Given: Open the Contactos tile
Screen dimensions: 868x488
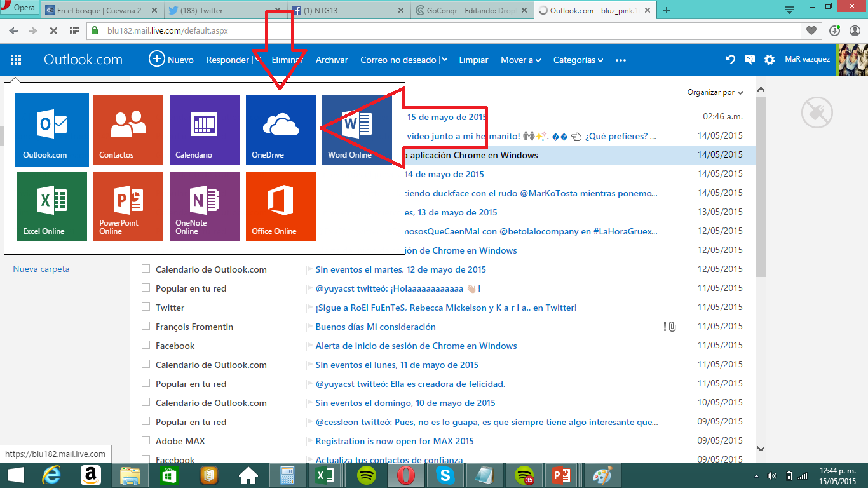Looking at the screenshot, I should click(x=128, y=130).
